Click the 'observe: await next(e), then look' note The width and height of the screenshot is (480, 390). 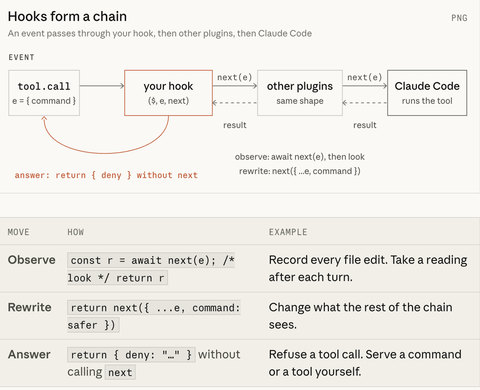coord(300,157)
